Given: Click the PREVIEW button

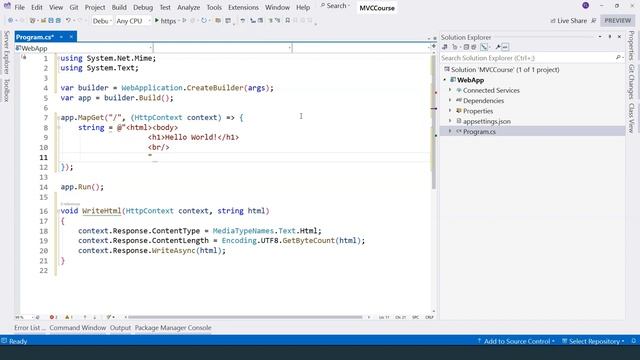Looking at the screenshot, I should click(x=618, y=20).
